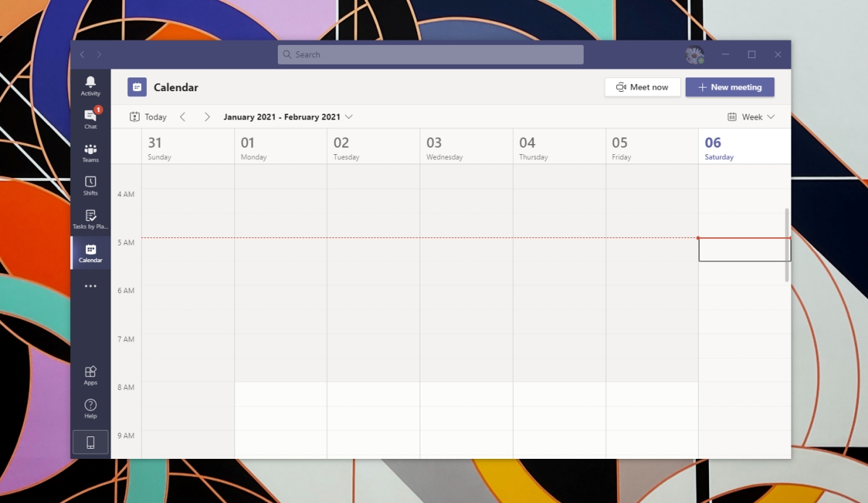This screenshot has height=503, width=868.
Task: Open the Week view dropdown
Action: (751, 117)
